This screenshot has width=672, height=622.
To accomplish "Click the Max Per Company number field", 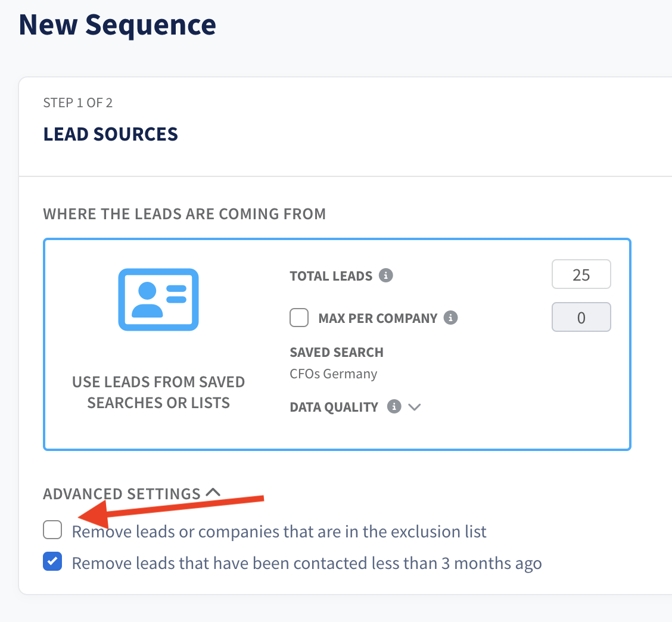I will (581, 317).
